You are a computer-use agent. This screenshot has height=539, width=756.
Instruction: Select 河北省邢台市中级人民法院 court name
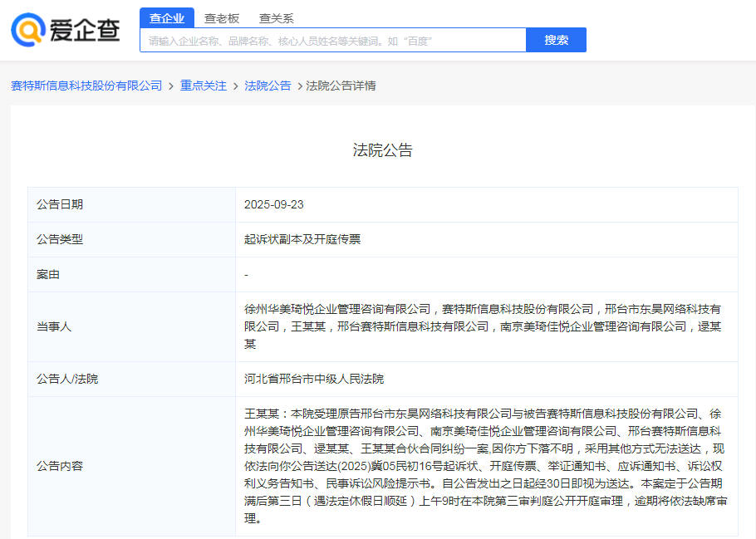pyautogui.click(x=314, y=379)
